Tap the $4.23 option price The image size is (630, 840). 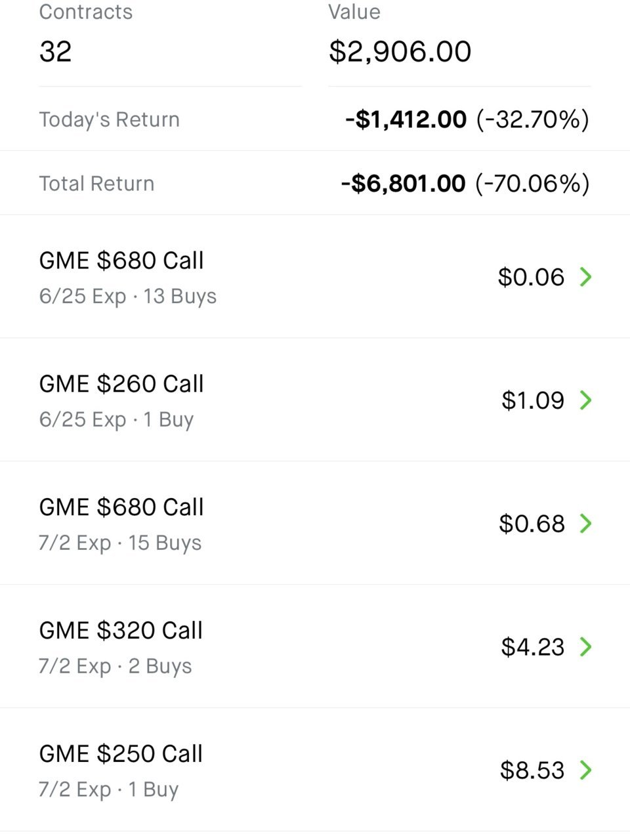533,647
